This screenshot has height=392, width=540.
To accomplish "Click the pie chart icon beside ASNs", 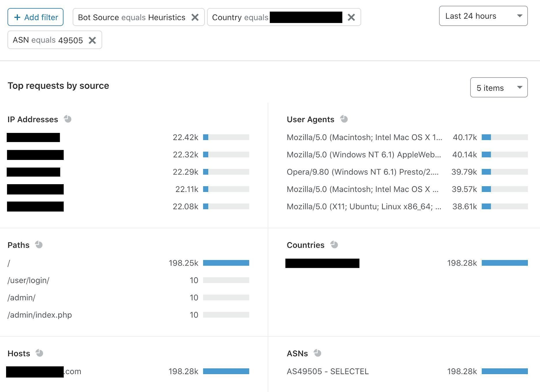I will (317, 353).
